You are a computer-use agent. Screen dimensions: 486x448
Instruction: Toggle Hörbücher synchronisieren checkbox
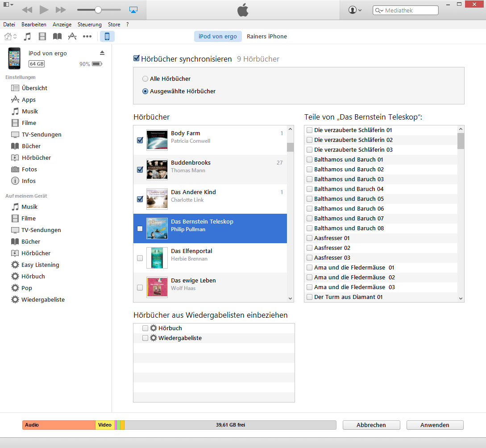point(137,58)
